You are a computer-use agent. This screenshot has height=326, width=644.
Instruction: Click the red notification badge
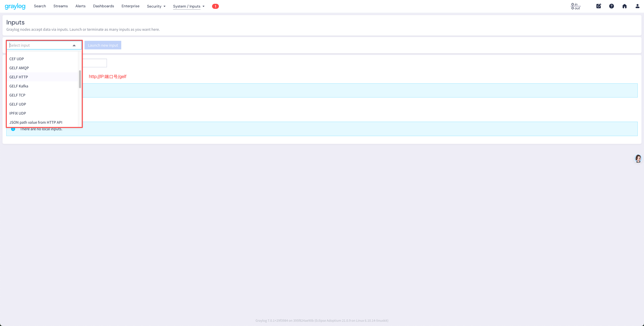215,6
